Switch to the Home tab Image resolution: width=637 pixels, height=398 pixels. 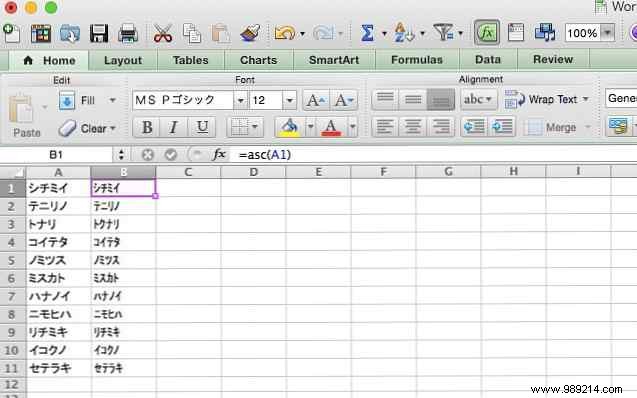coord(50,61)
